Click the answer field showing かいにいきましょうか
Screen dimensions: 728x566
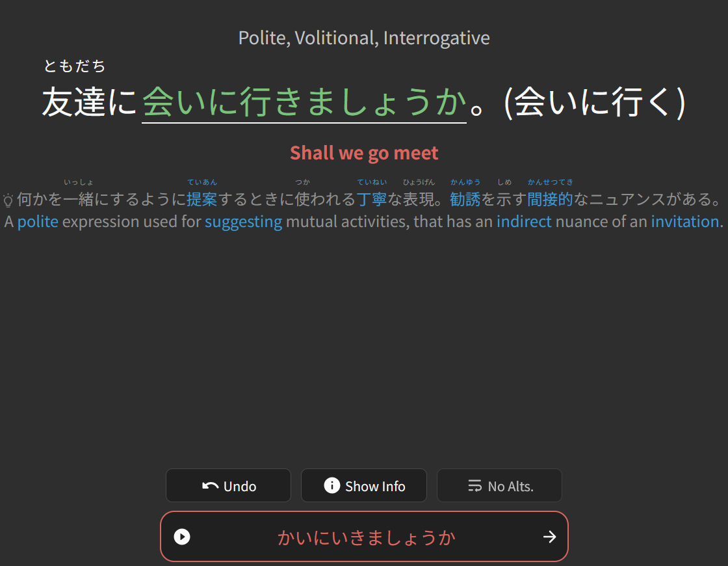coord(366,537)
